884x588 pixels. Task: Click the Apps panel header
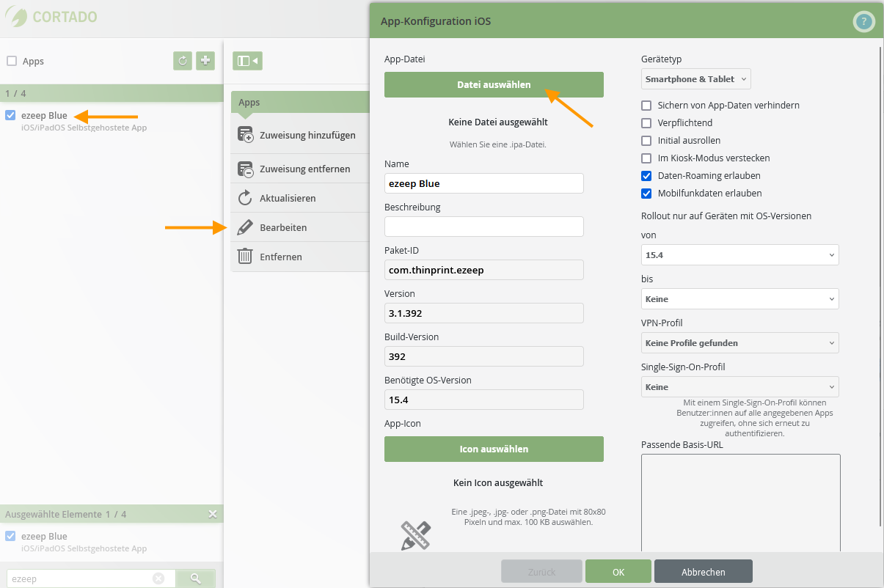(x=300, y=102)
